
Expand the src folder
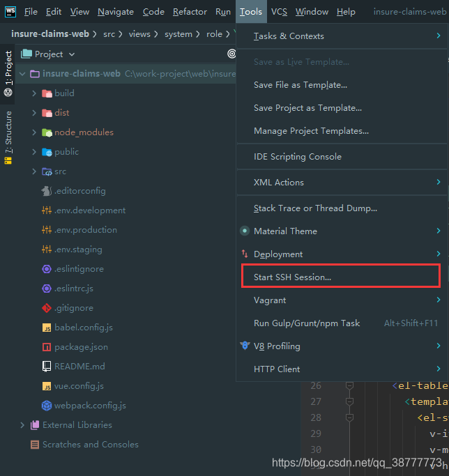point(34,171)
